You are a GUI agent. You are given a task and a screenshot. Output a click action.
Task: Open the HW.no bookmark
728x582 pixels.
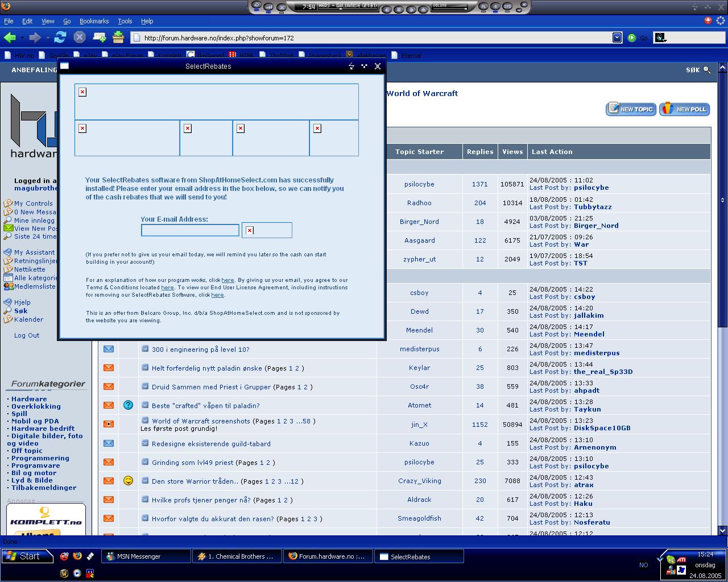click(19, 56)
